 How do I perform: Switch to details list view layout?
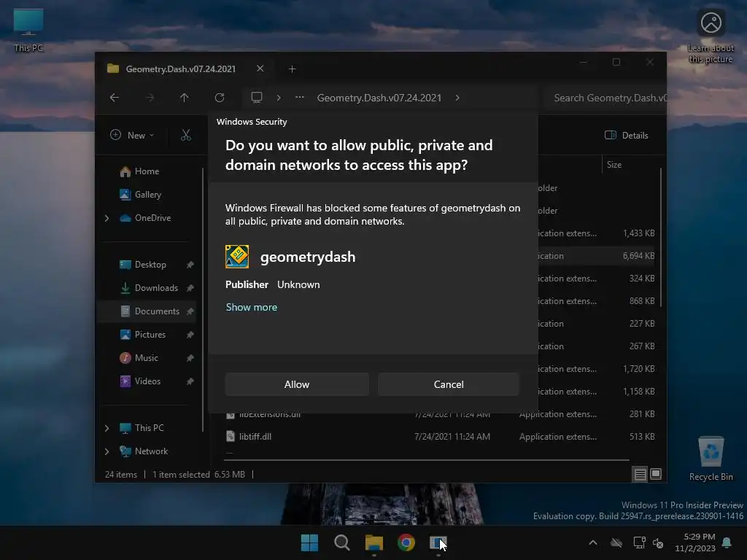pos(640,474)
